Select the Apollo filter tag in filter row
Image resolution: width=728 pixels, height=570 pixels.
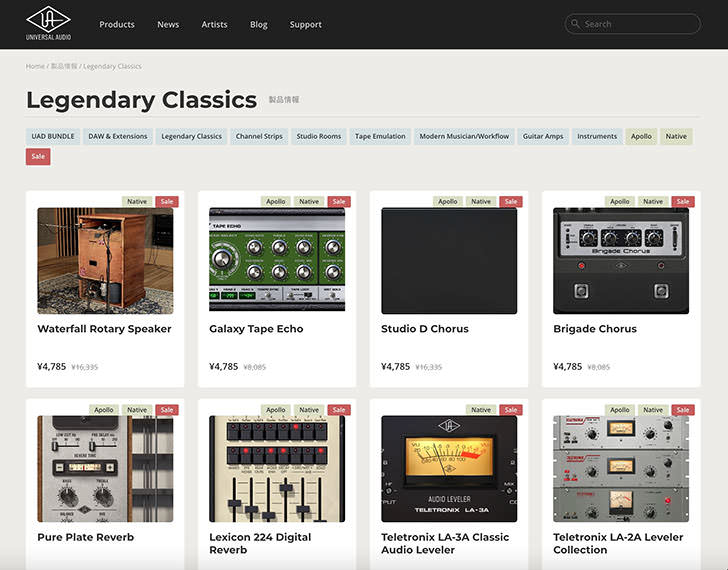[x=641, y=136]
